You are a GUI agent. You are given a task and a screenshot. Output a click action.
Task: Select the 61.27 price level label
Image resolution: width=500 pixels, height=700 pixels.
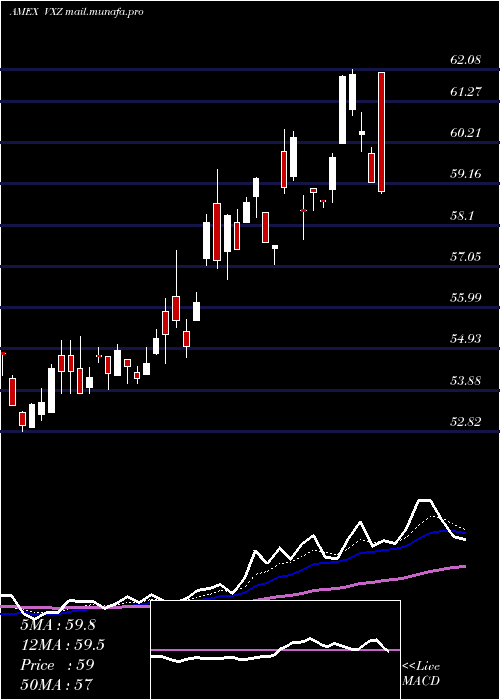pyautogui.click(x=466, y=92)
